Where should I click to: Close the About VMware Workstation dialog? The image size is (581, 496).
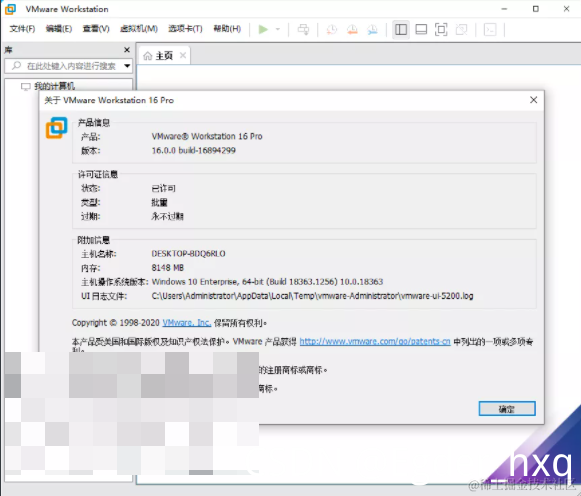pos(534,100)
